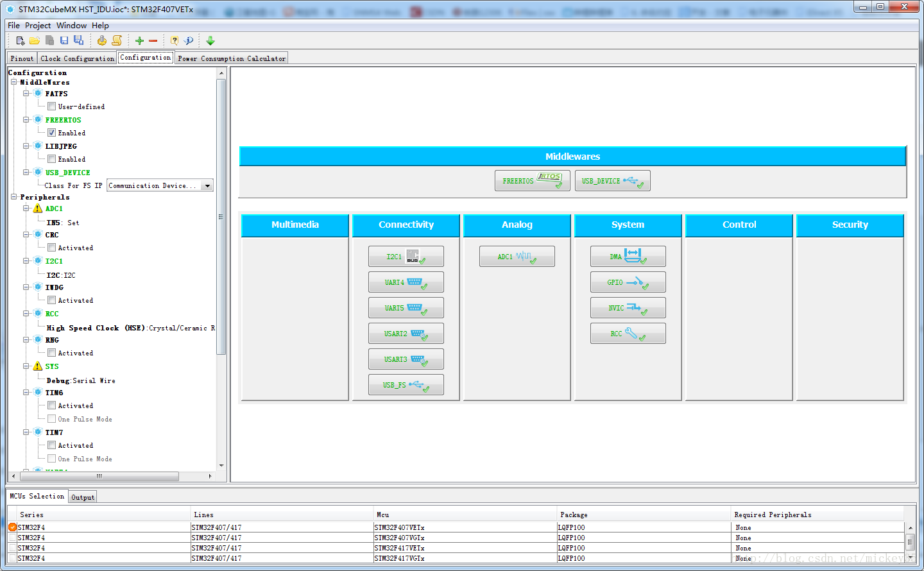This screenshot has height=571, width=924.
Task: Activate the CRC checkbox
Action: click(51, 248)
